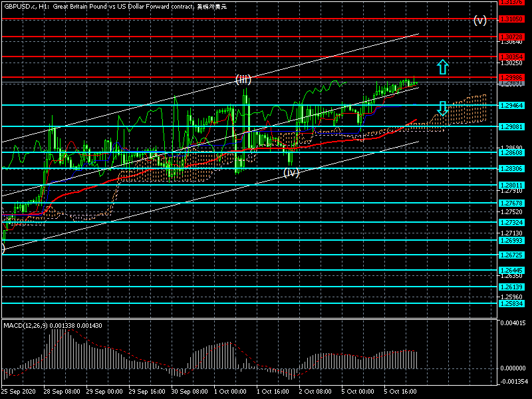Click the red 1.29986 price label
Image resolution: width=532 pixels, height=399 pixels.
point(511,78)
